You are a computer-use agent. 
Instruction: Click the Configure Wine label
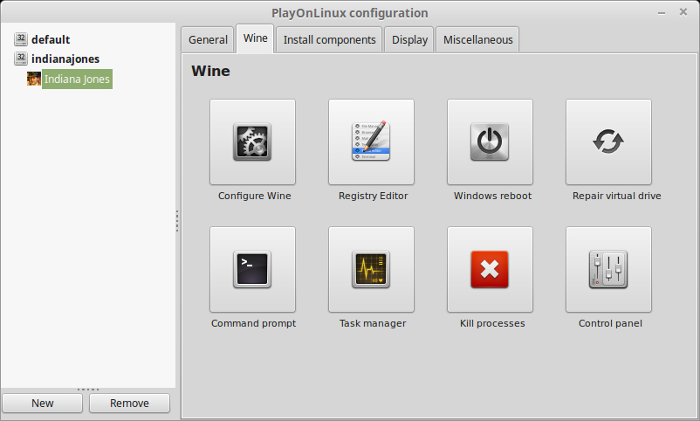pyautogui.click(x=254, y=196)
